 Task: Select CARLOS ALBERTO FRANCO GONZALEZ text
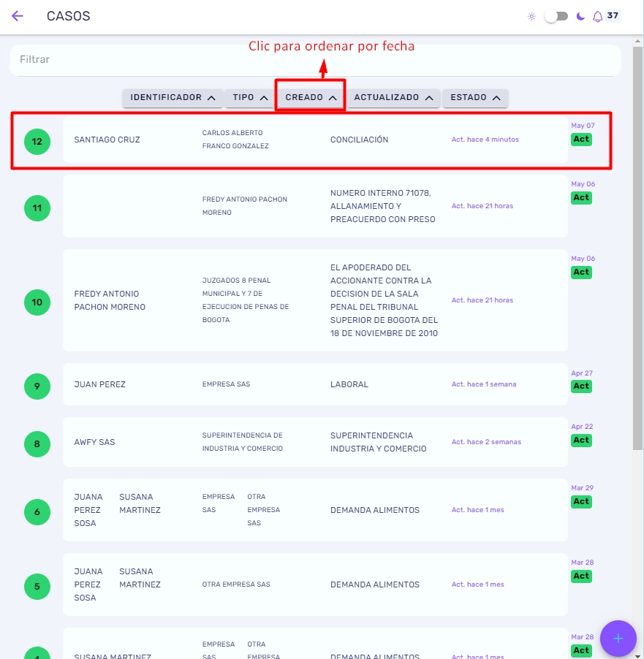235,139
